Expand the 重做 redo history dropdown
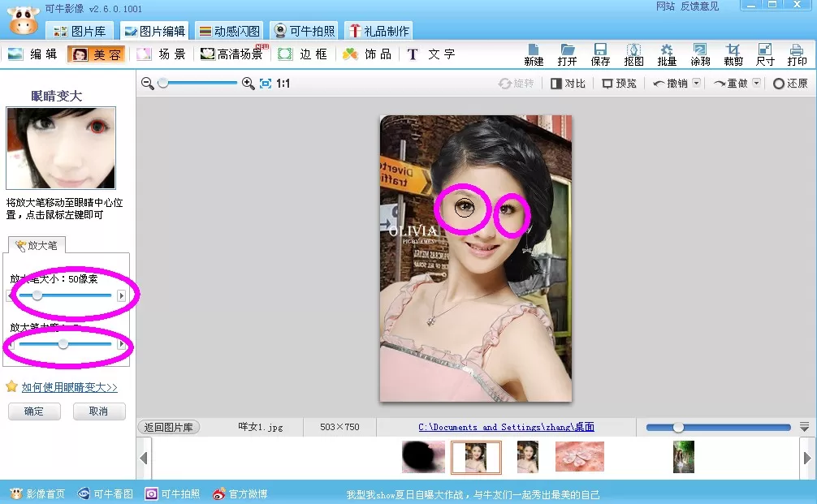This screenshot has height=504, width=817. 757,83
